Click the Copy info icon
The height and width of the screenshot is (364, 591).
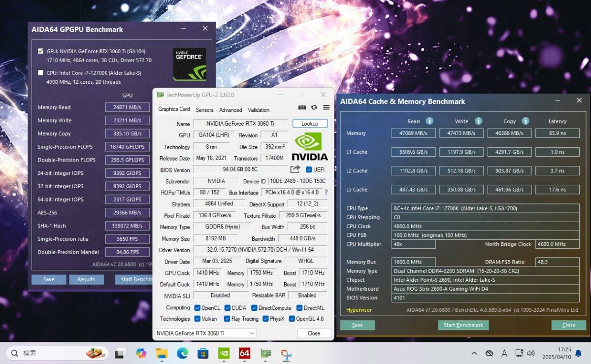525,121
